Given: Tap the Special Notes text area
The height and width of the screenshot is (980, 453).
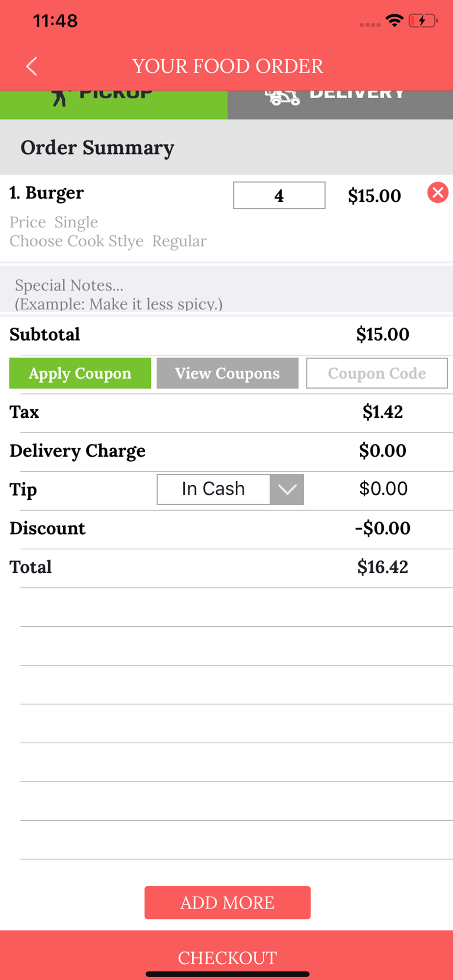Looking at the screenshot, I should coord(226,293).
